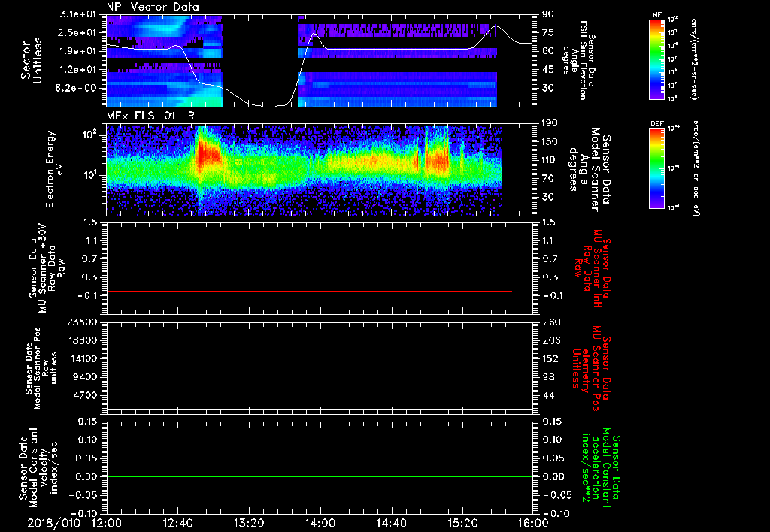This screenshot has width=770, height=532.
Task: Click the NF color scale bar
Action: pyautogui.click(x=656, y=59)
